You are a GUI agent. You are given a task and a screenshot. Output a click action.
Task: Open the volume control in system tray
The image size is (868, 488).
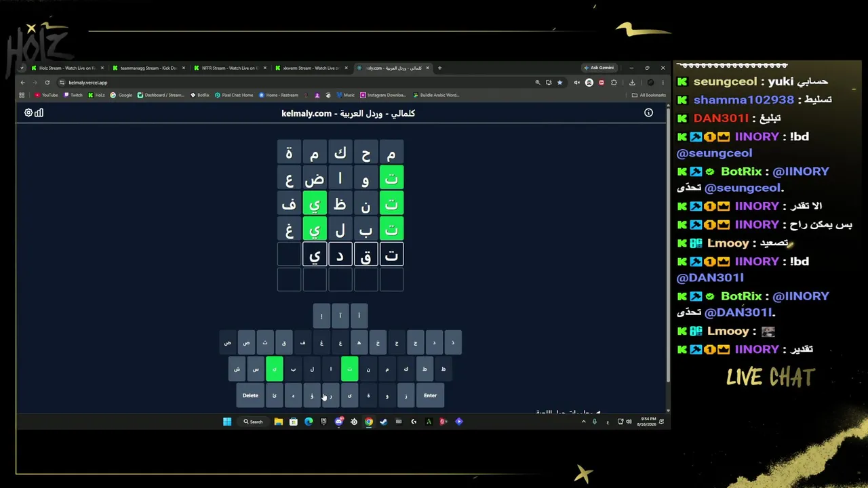pos(629,422)
